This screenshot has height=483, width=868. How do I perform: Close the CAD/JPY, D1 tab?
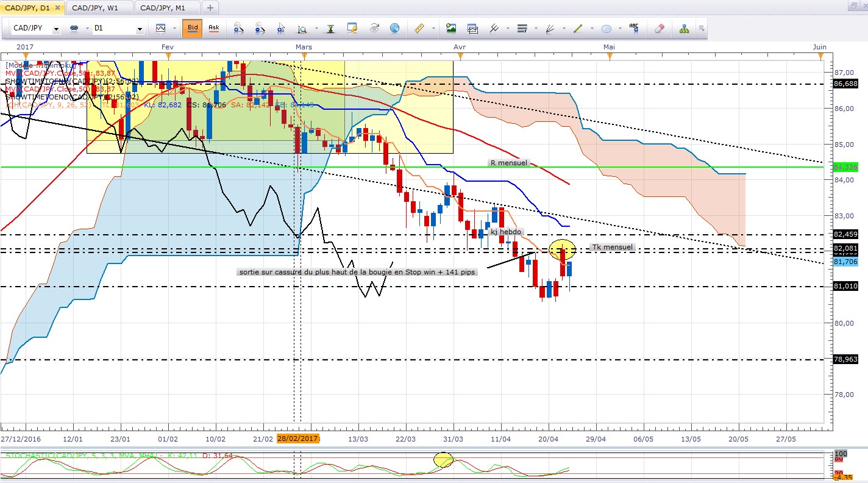(57, 8)
